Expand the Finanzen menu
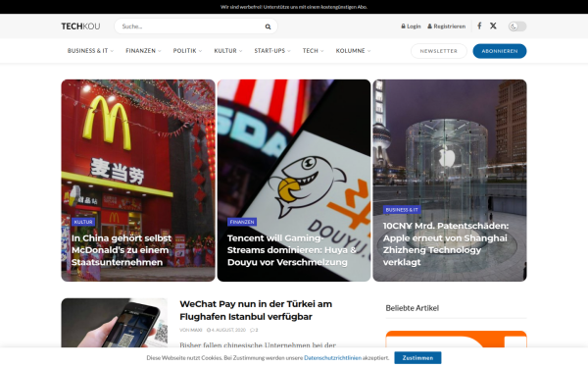The width and height of the screenshot is (588, 368). click(143, 51)
